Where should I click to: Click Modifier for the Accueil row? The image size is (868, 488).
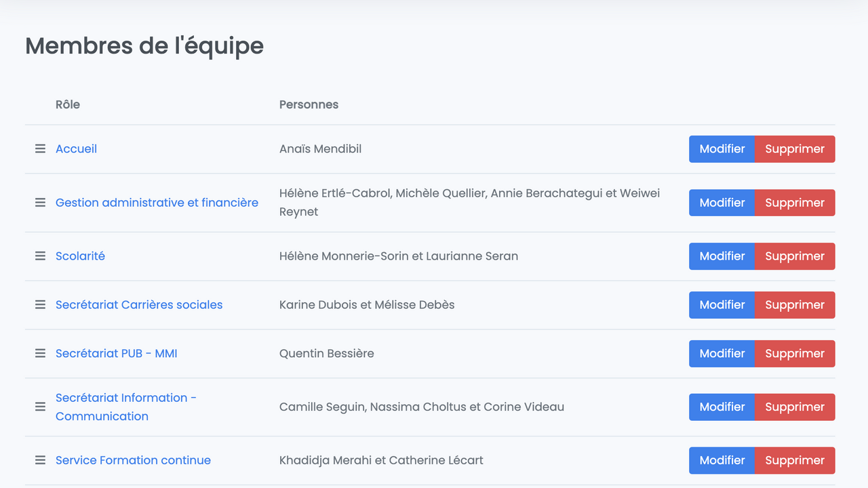tap(722, 149)
